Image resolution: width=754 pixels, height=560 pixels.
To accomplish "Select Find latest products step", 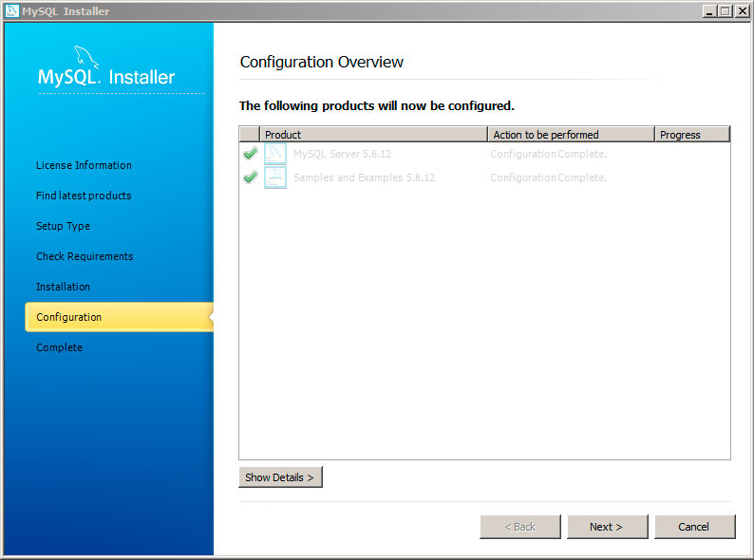I will click(x=84, y=196).
